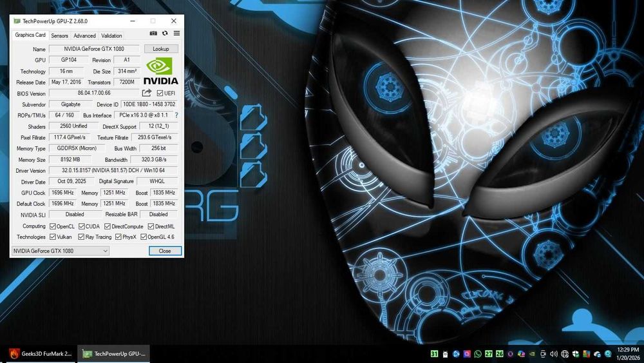Open the GPU selection dropdown
The width and height of the screenshot is (644, 363).
(61, 251)
